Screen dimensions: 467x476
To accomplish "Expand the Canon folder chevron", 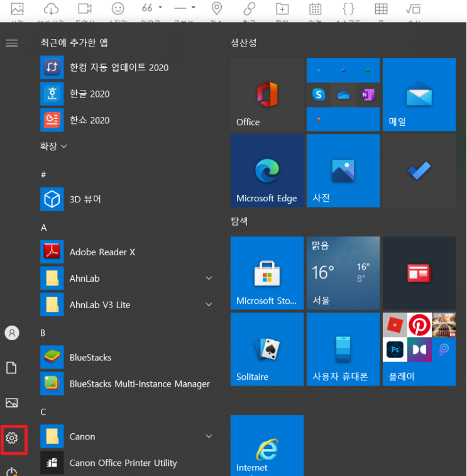I will click(x=209, y=436).
